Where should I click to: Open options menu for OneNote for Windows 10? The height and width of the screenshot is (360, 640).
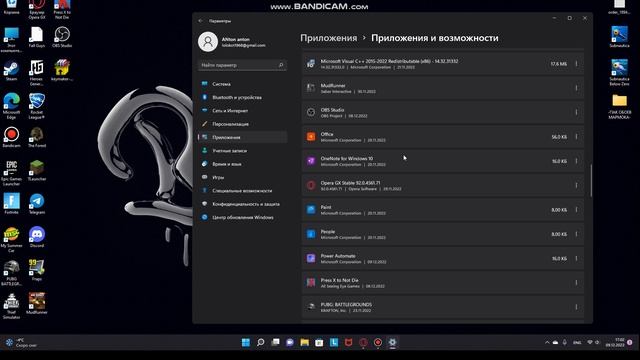(x=576, y=161)
